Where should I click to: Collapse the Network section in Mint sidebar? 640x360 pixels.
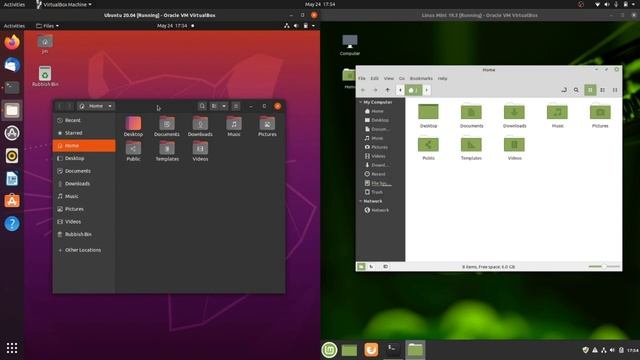(361, 201)
